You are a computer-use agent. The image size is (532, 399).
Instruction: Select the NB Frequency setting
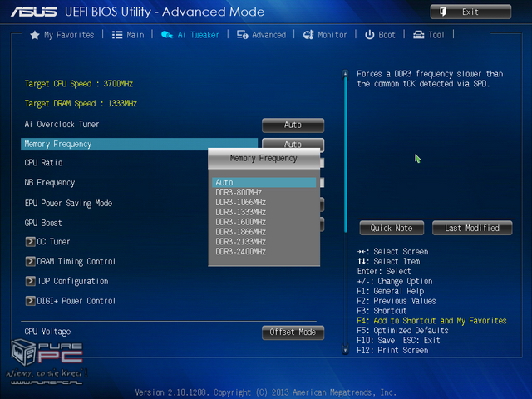[x=50, y=183]
